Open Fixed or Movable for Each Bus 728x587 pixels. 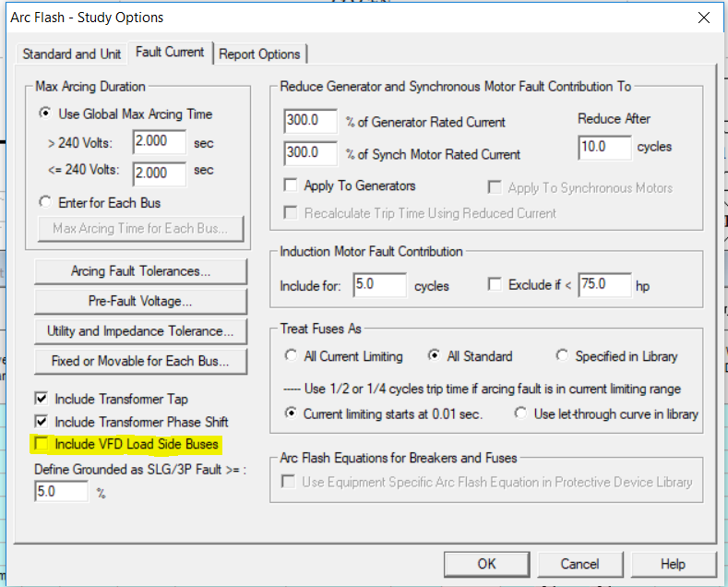tap(140, 360)
